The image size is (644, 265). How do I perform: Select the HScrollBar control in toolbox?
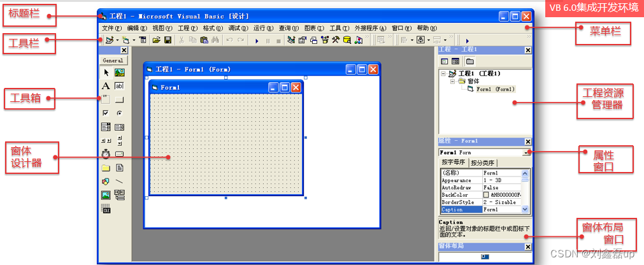point(106,141)
